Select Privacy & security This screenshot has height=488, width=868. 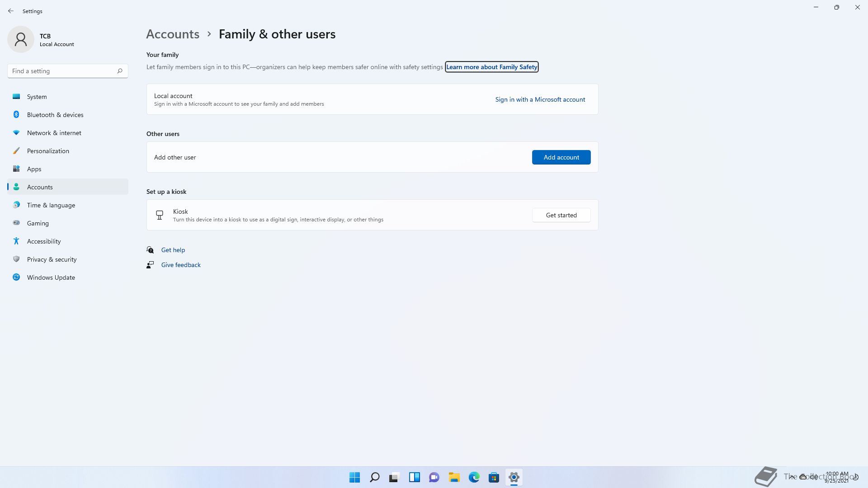68,259
